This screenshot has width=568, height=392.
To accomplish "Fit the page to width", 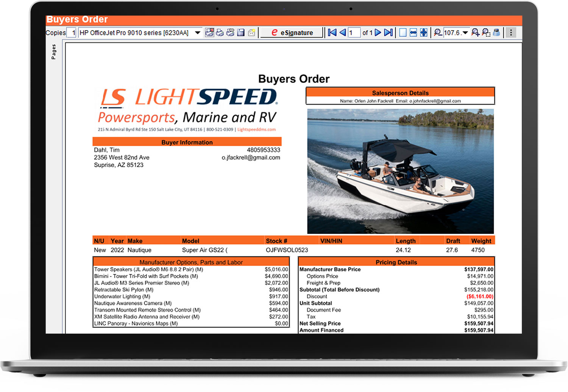I will click(413, 33).
